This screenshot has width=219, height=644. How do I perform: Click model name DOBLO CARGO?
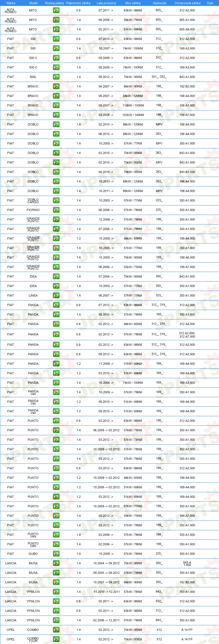33,201
